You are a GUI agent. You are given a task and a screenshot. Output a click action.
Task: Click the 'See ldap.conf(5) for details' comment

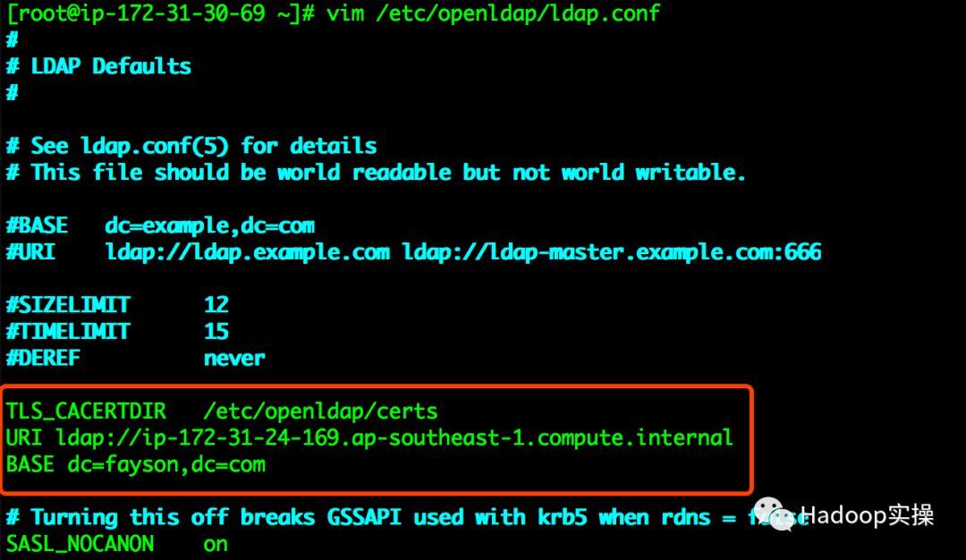[x=203, y=146]
